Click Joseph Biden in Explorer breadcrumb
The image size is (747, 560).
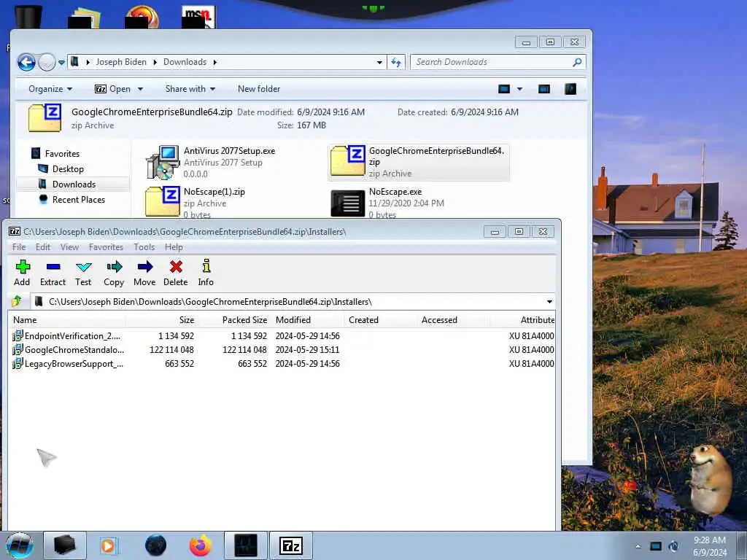click(121, 62)
